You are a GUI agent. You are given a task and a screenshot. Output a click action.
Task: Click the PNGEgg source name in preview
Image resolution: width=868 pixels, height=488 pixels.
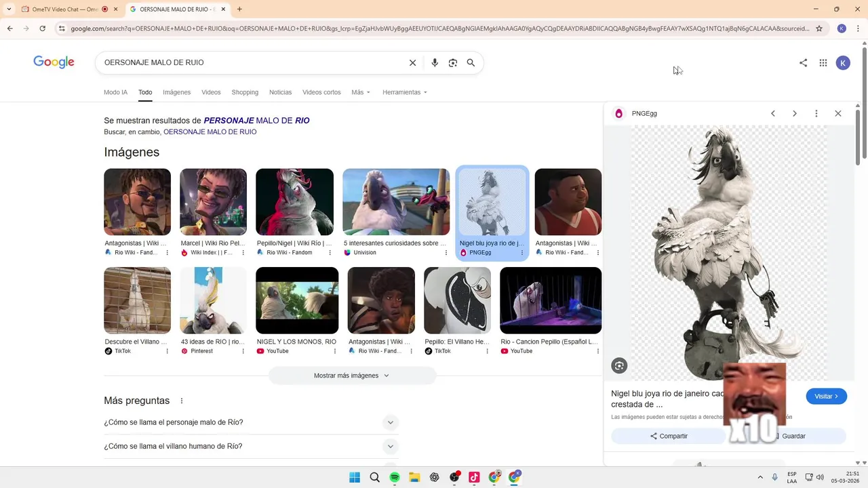point(644,113)
